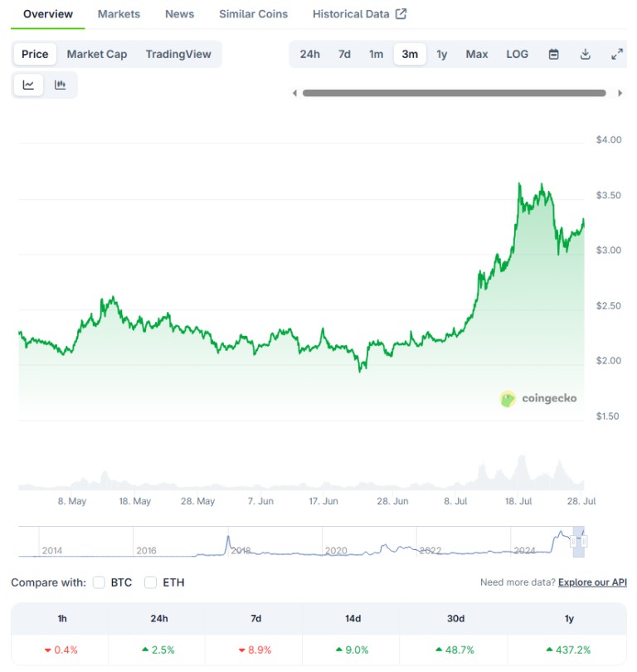Screen dimensions: 637x672
Task: Enable the BTC comparison checkbox
Action: (x=99, y=582)
